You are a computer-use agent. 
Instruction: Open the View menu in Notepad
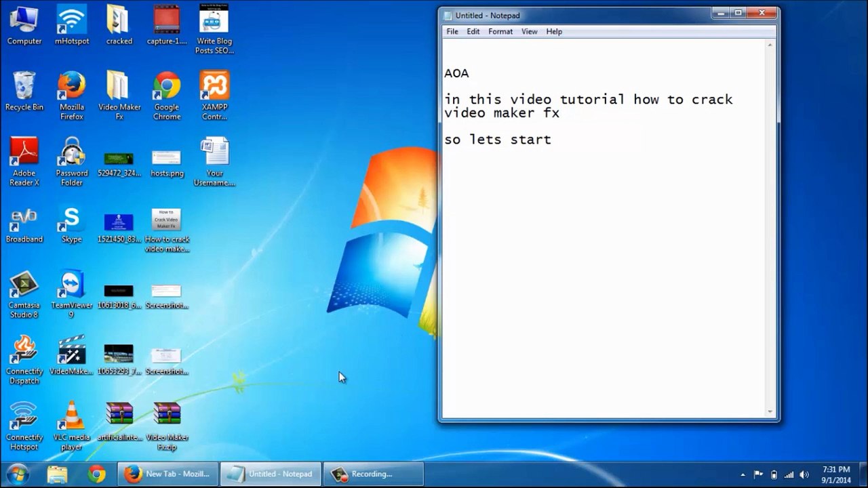click(530, 31)
